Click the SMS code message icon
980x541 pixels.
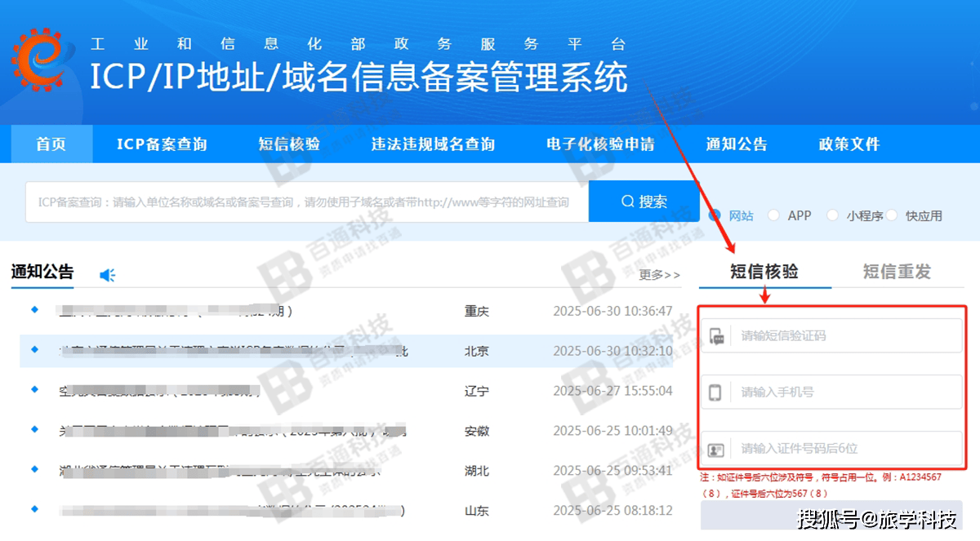pyautogui.click(x=717, y=335)
